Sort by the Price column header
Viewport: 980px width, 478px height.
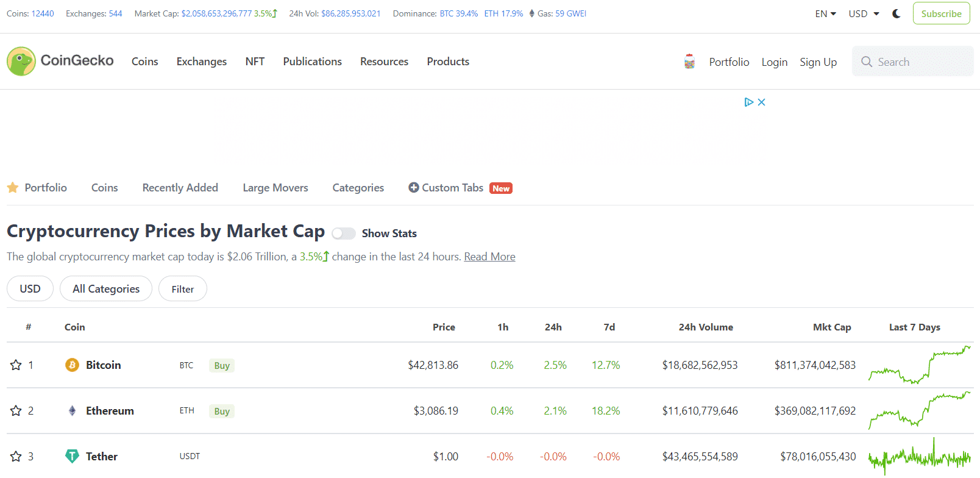(x=444, y=327)
